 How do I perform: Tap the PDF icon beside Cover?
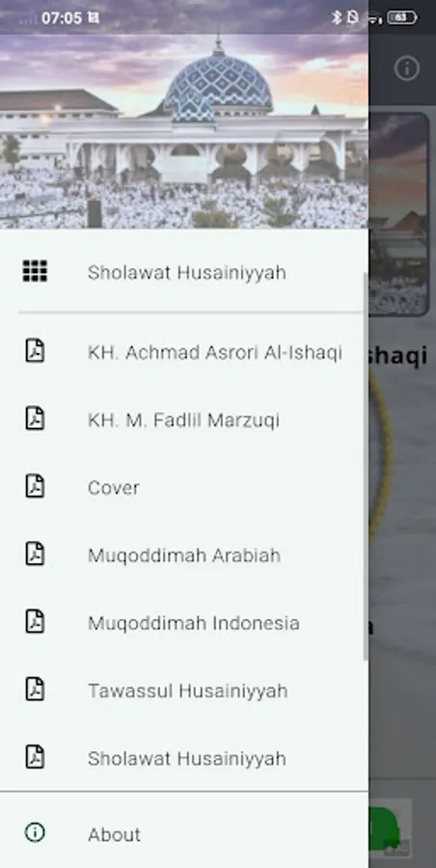(35, 487)
